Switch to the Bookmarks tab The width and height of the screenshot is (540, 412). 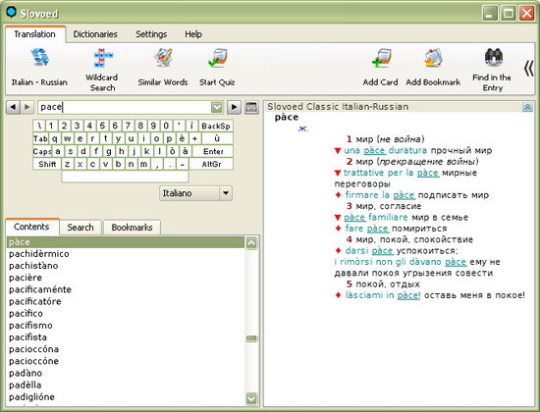(132, 227)
